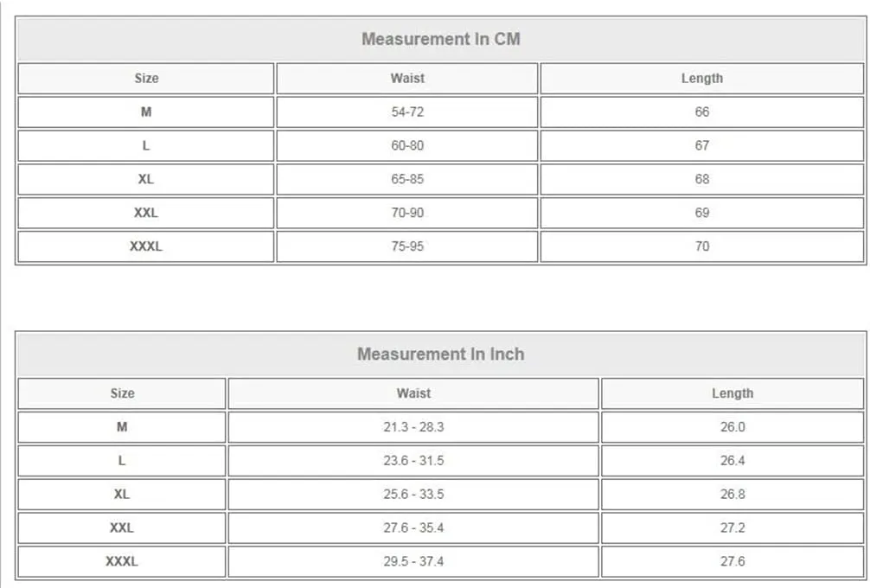Viewport: 870px width, 588px height.
Task: Select the XL cell in CM table
Action: point(146,179)
